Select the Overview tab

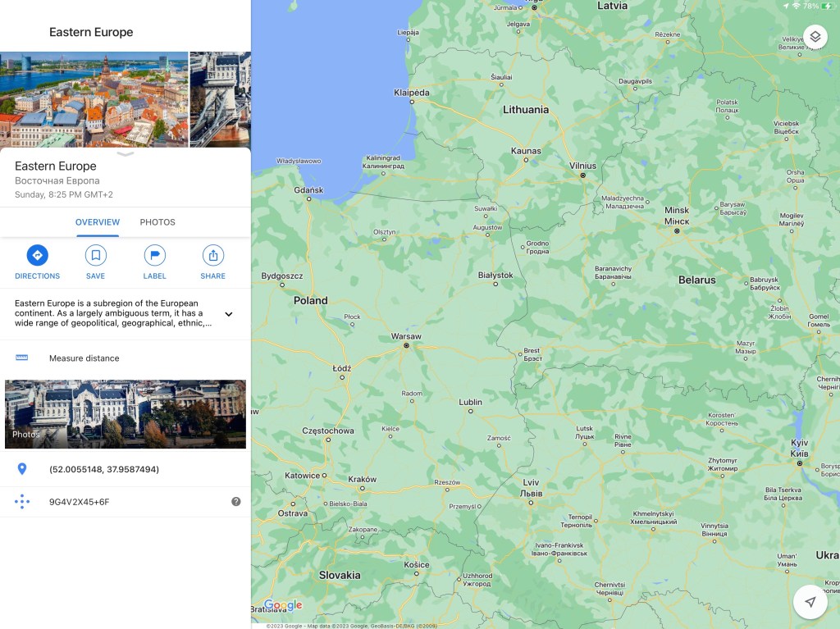pyautogui.click(x=98, y=222)
